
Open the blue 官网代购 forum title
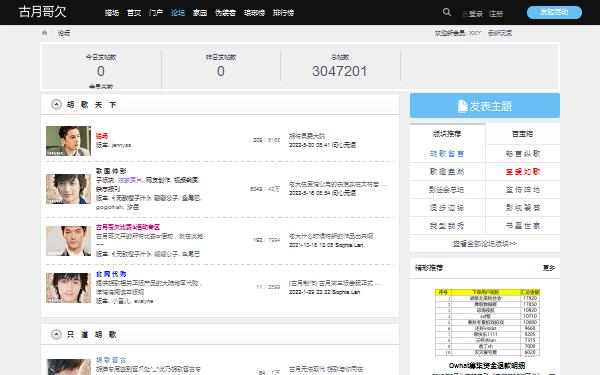click(111, 274)
